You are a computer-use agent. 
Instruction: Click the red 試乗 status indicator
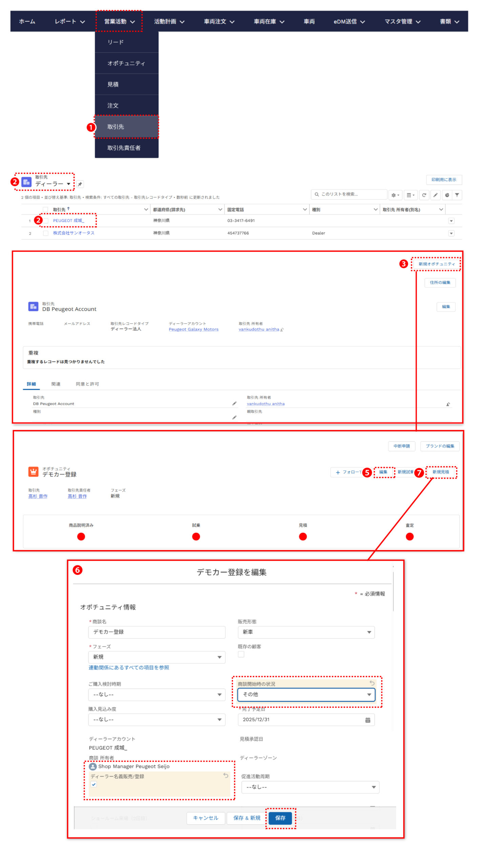(196, 536)
